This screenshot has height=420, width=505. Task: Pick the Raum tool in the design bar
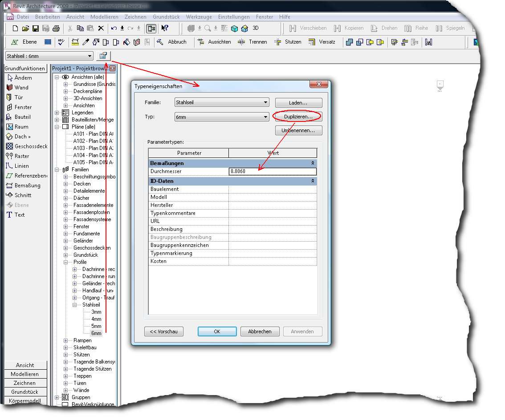coord(17,127)
